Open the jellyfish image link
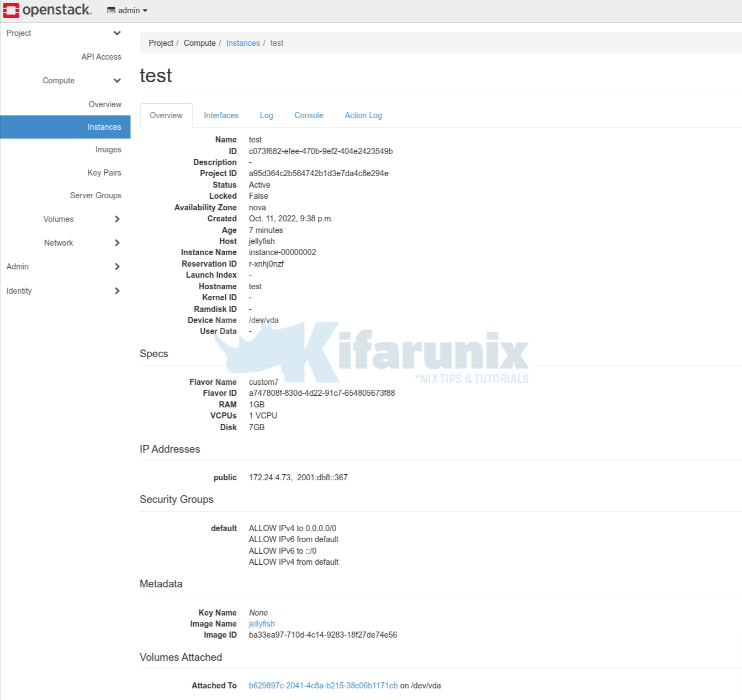The width and height of the screenshot is (742, 700). coord(261,623)
